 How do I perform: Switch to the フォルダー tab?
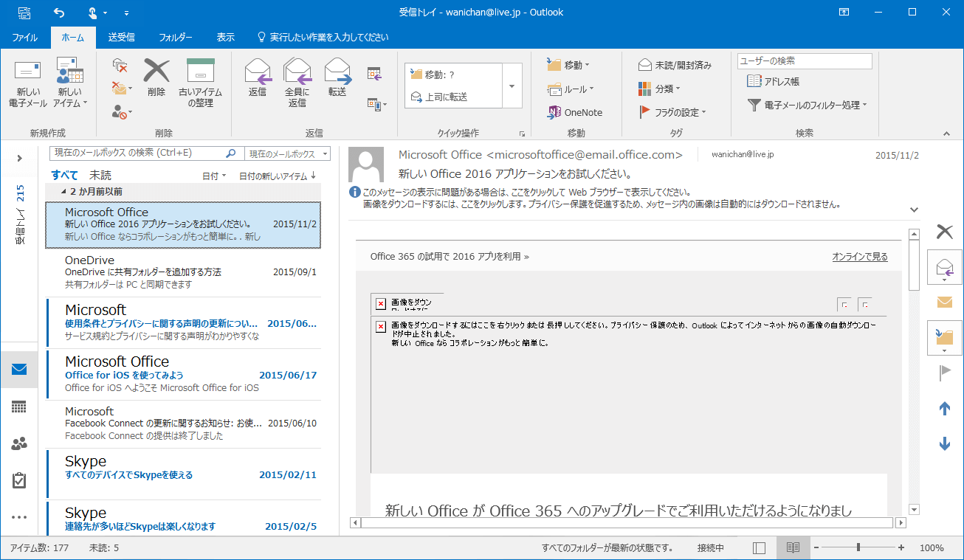[x=176, y=37]
